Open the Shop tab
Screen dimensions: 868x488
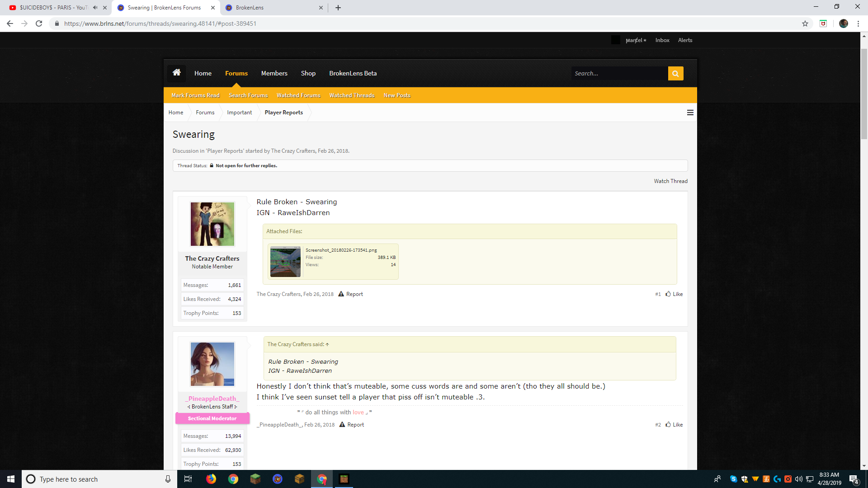(x=308, y=73)
